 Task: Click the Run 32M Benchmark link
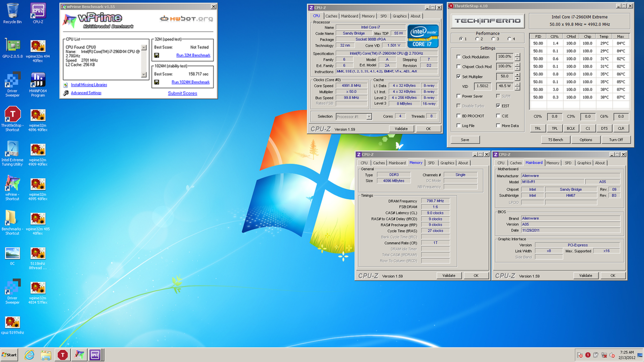point(193,55)
